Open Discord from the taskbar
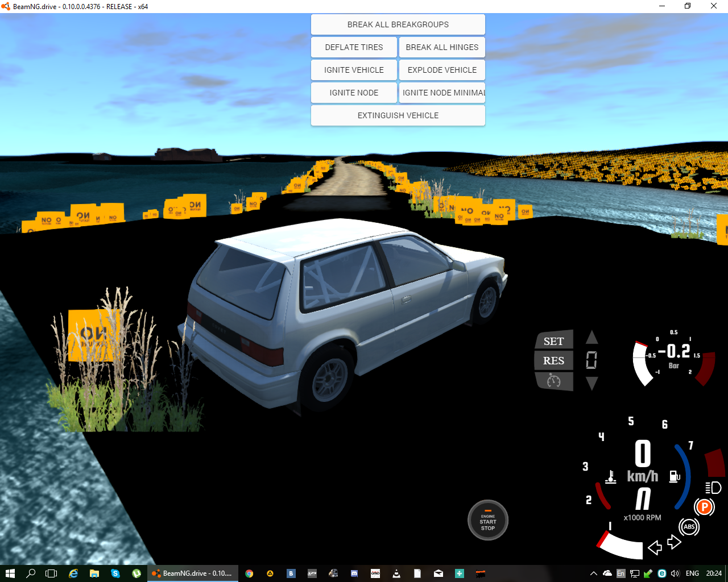The width and height of the screenshot is (728, 582). tap(354, 573)
